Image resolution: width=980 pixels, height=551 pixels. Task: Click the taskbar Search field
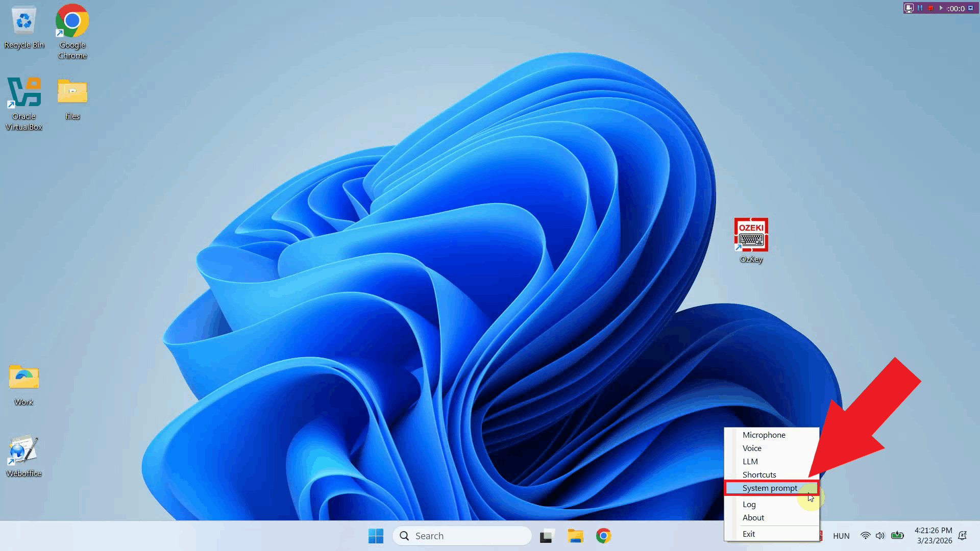pos(462,536)
